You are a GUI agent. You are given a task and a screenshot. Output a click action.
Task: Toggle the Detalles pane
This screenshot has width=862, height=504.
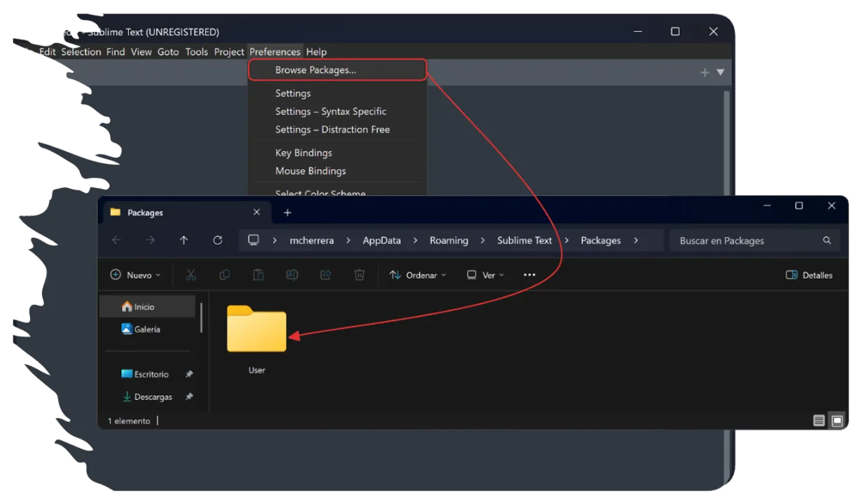click(809, 275)
